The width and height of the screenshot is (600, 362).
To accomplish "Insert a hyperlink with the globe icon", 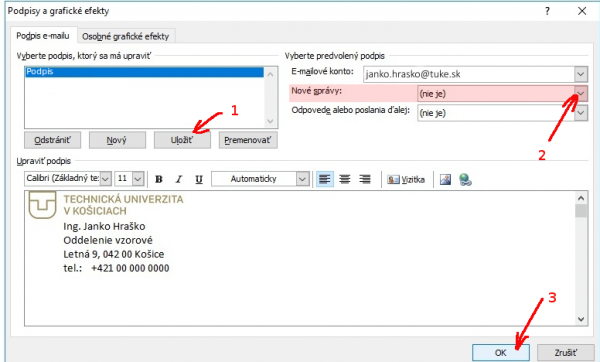I will pos(465,179).
